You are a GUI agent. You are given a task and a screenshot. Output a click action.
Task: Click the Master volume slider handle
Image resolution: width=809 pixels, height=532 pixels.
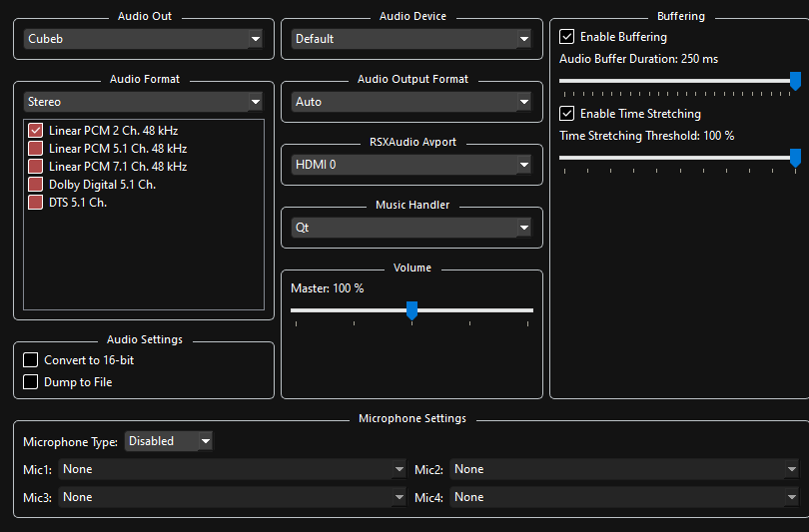pyautogui.click(x=411, y=310)
